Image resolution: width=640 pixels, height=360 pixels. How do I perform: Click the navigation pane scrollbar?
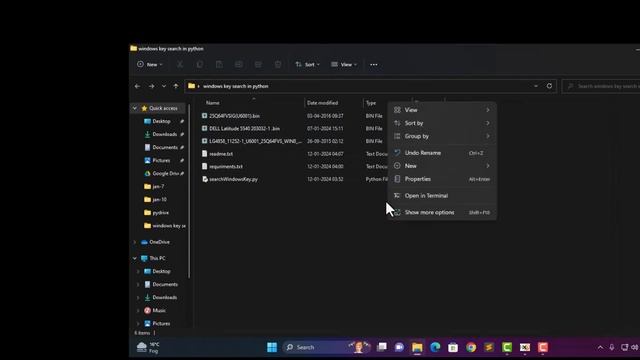189,192
